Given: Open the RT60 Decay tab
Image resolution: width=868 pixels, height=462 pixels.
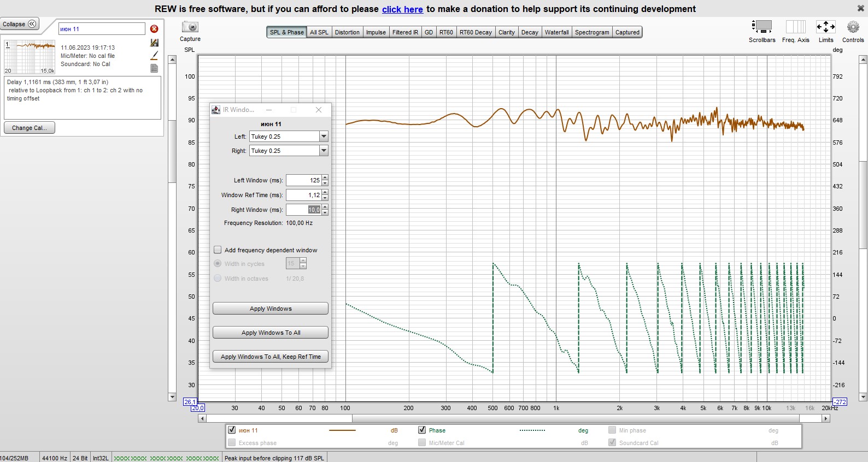Looking at the screenshot, I should (x=476, y=32).
